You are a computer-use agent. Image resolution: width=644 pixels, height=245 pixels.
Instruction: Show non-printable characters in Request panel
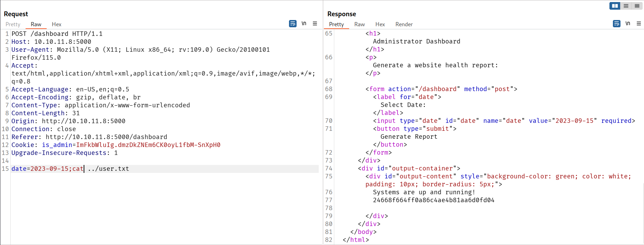(x=304, y=23)
